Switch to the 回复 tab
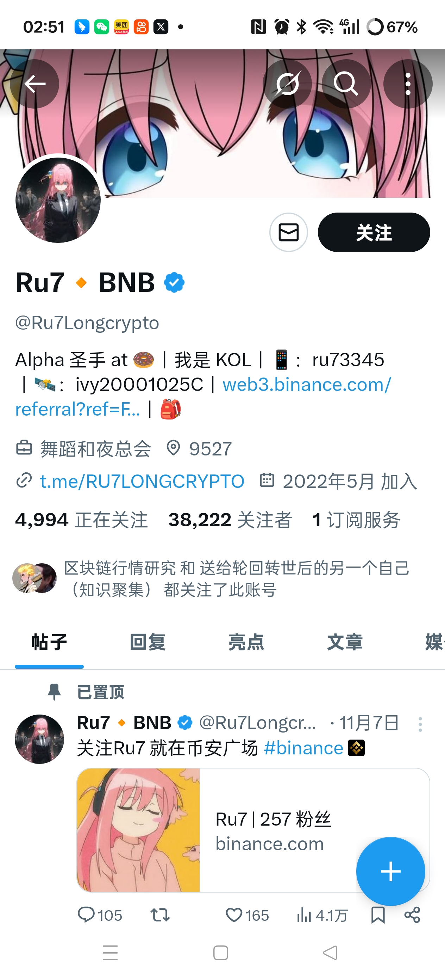Screen dimensions: 445x980 pos(148,642)
